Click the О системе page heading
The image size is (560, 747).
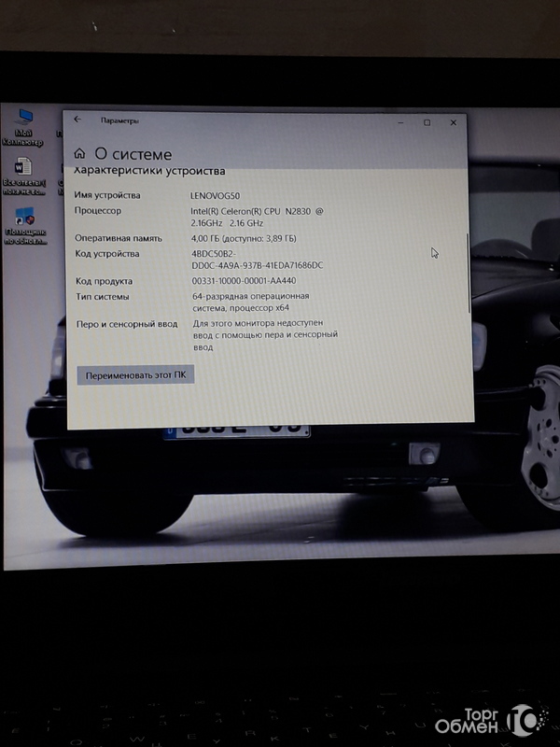pos(133,154)
